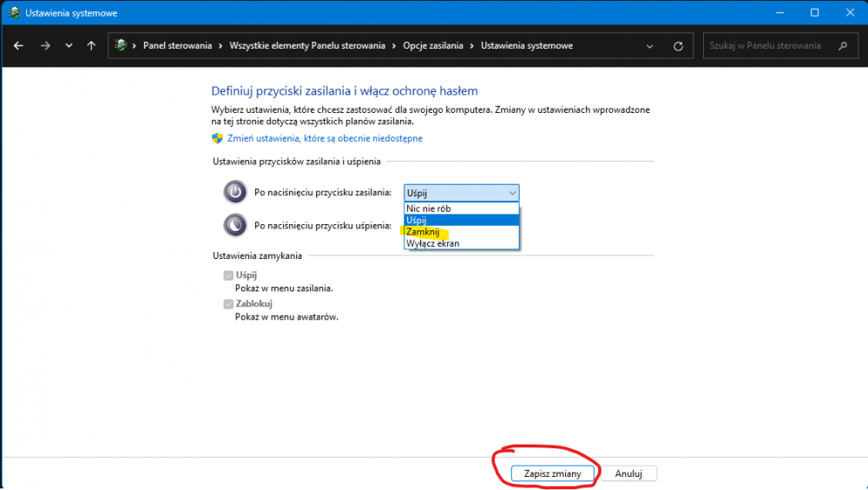This screenshot has width=868, height=490.
Task: Click the search magnifier icon
Action: 842,46
